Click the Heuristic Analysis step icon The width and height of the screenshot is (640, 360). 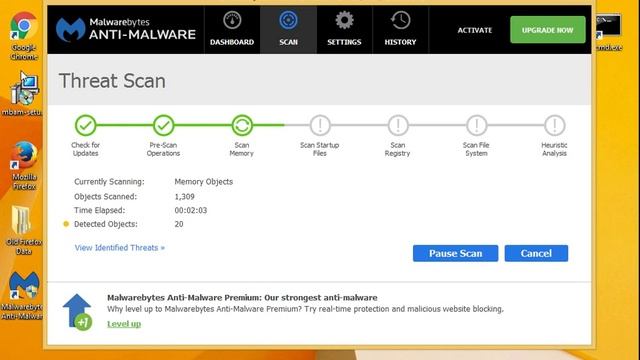(554, 125)
